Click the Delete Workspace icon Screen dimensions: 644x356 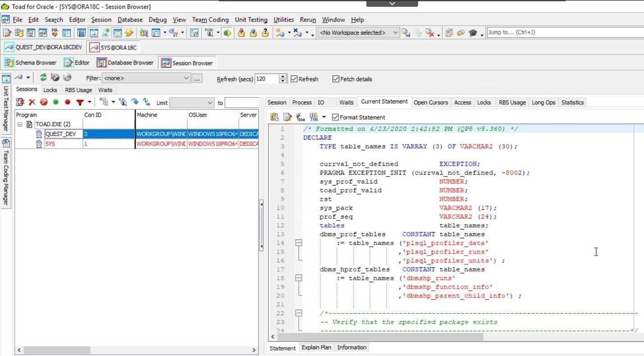429,32
